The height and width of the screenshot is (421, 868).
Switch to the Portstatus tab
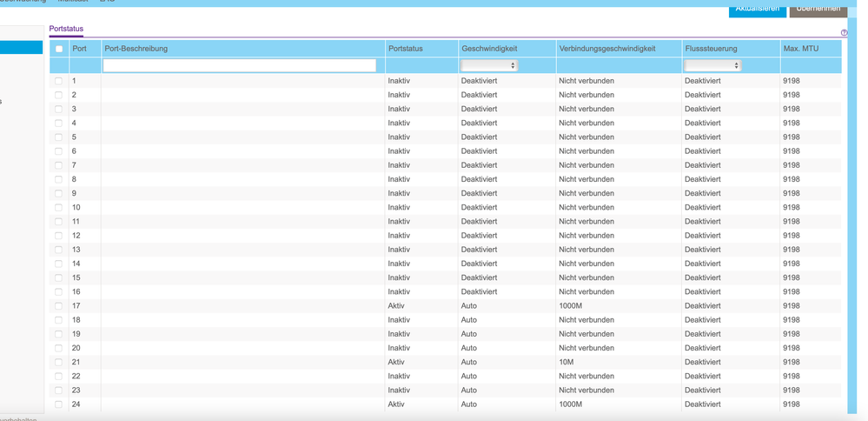(66, 29)
